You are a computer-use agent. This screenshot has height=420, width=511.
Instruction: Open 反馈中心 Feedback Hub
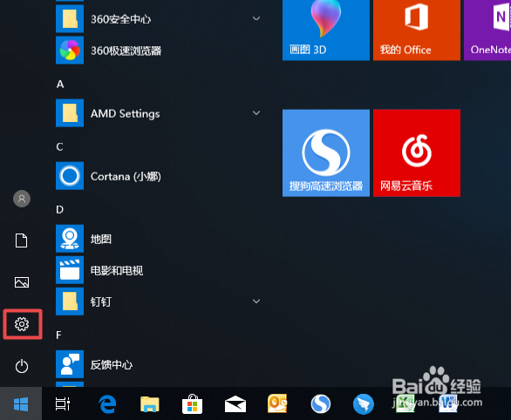point(160,364)
